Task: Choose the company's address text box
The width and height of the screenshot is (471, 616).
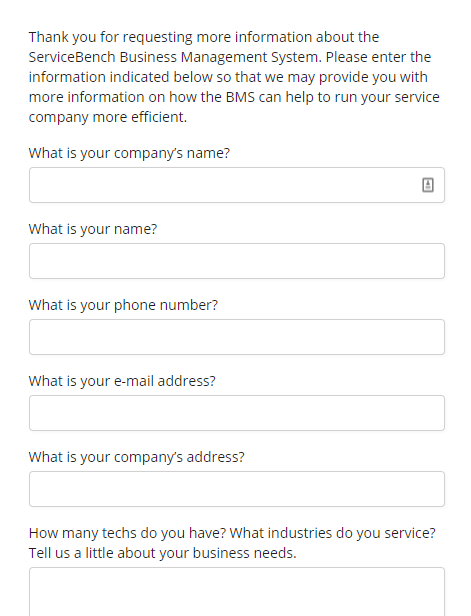Action: point(237,489)
